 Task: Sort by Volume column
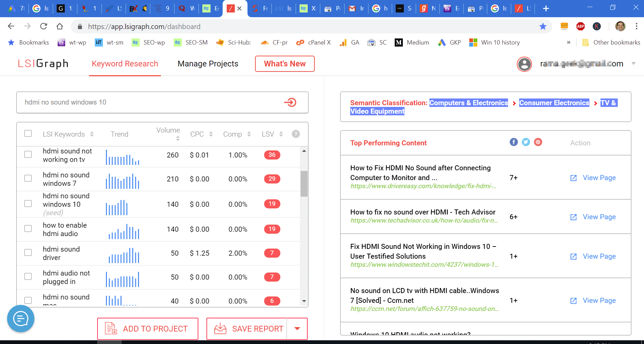pyautogui.click(x=178, y=139)
